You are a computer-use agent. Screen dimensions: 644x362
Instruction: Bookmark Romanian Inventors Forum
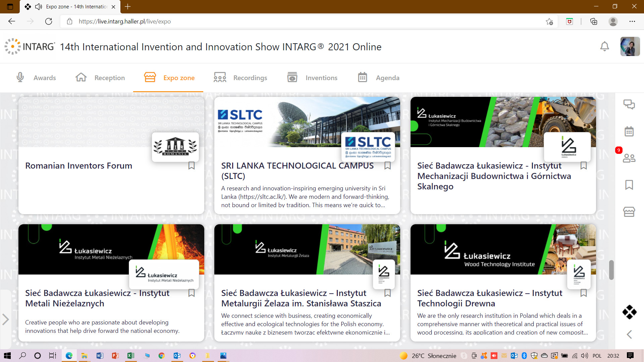(x=192, y=166)
